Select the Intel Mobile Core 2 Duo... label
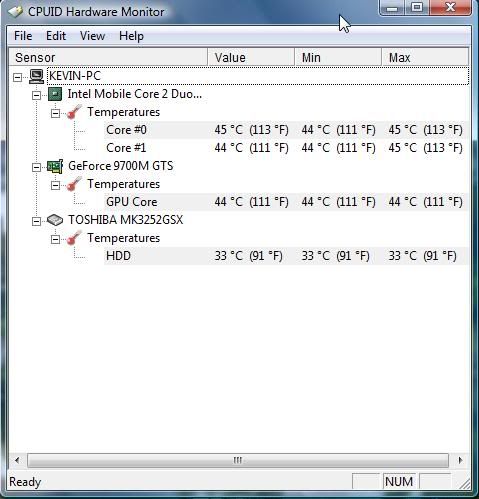Image resolution: width=479 pixels, height=499 pixels. [x=135, y=94]
